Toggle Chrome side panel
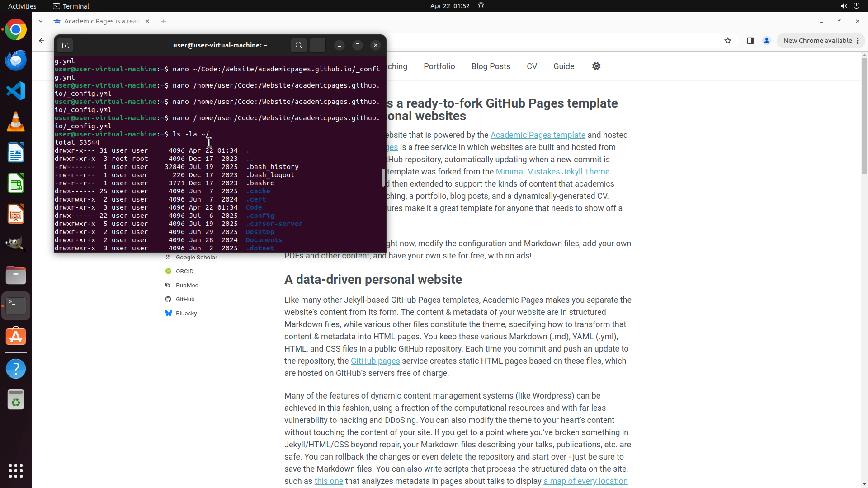Screen dimensions: 868x488 (x=750, y=41)
